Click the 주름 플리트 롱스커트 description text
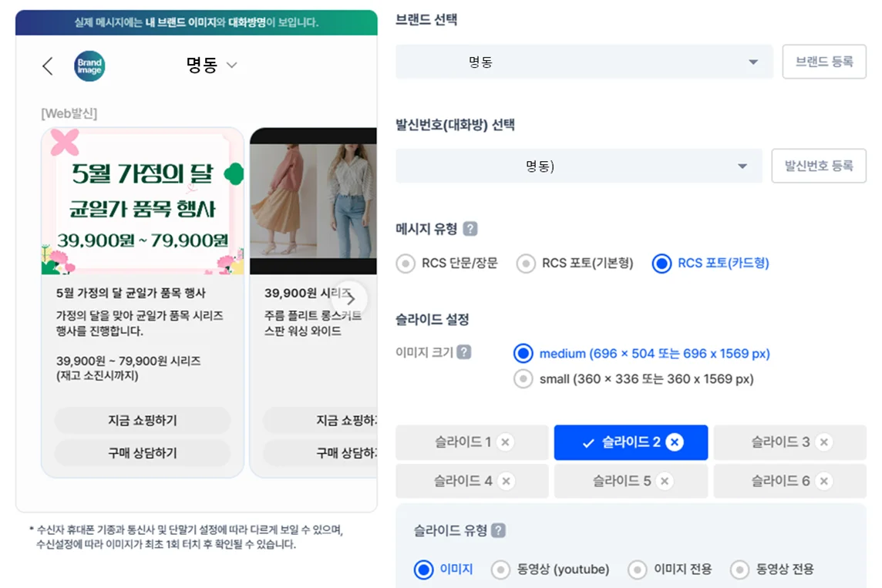882x588 pixels. coord(313,315)
